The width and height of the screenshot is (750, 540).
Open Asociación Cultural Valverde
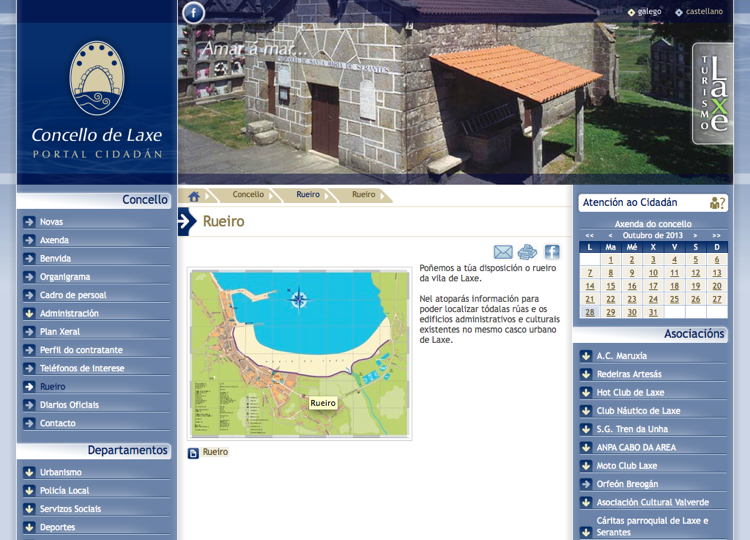pos(652,502)
